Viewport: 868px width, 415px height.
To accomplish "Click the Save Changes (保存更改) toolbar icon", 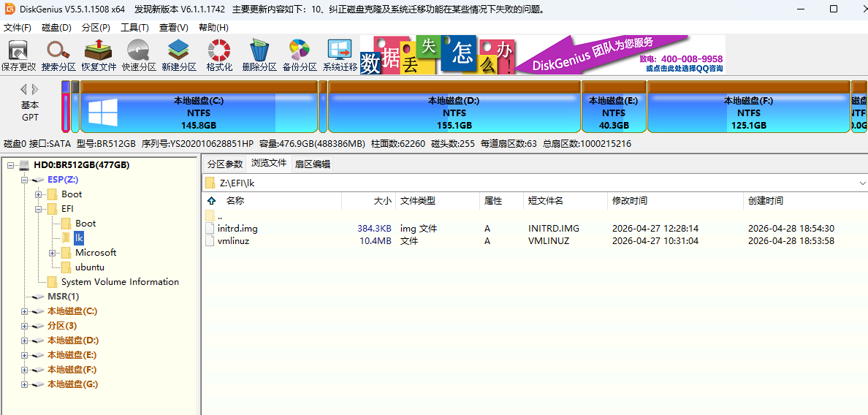I will click(18, 56).
